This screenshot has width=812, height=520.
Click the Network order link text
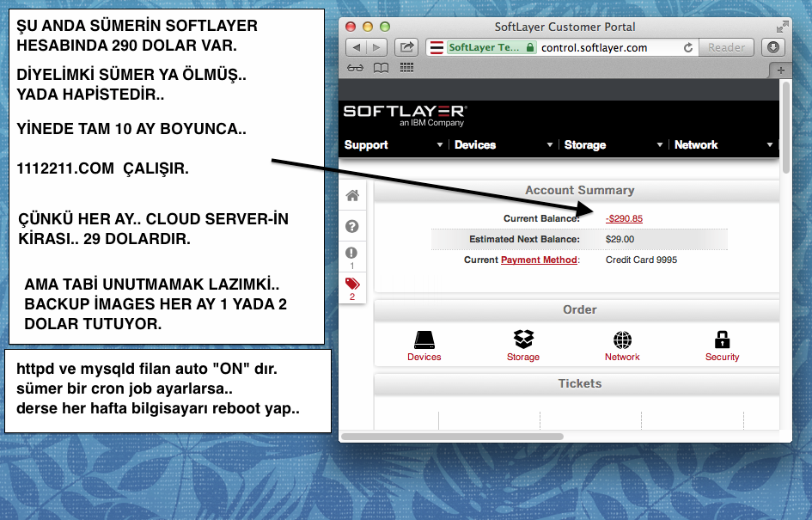(622, 357)
